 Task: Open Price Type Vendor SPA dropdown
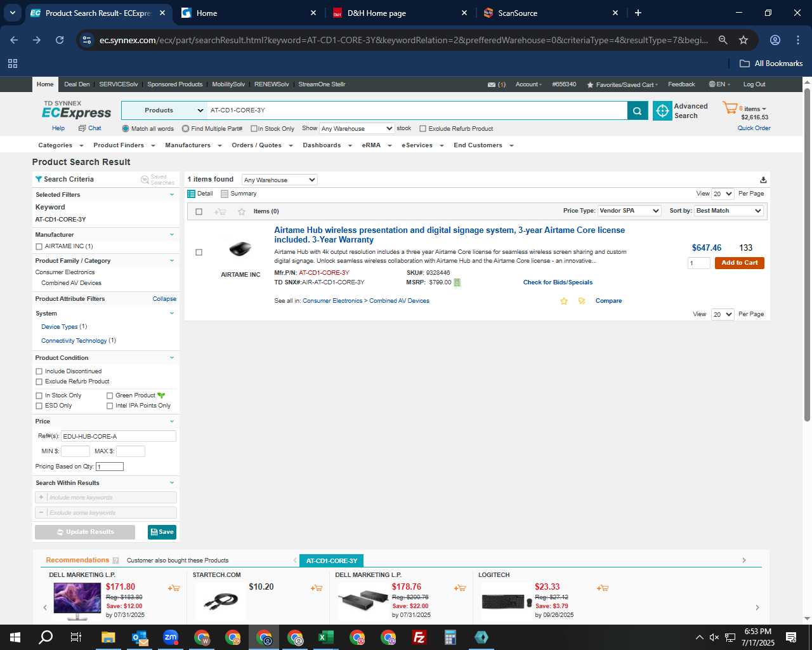click(629, 211)
